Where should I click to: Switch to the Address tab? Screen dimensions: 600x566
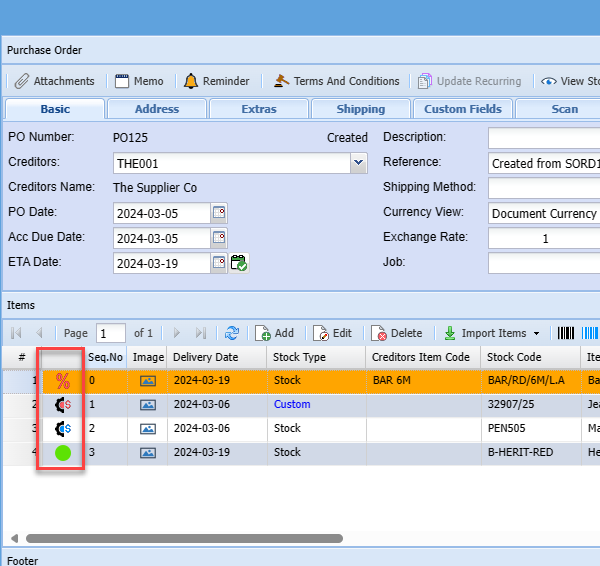(x=157, y=109)
